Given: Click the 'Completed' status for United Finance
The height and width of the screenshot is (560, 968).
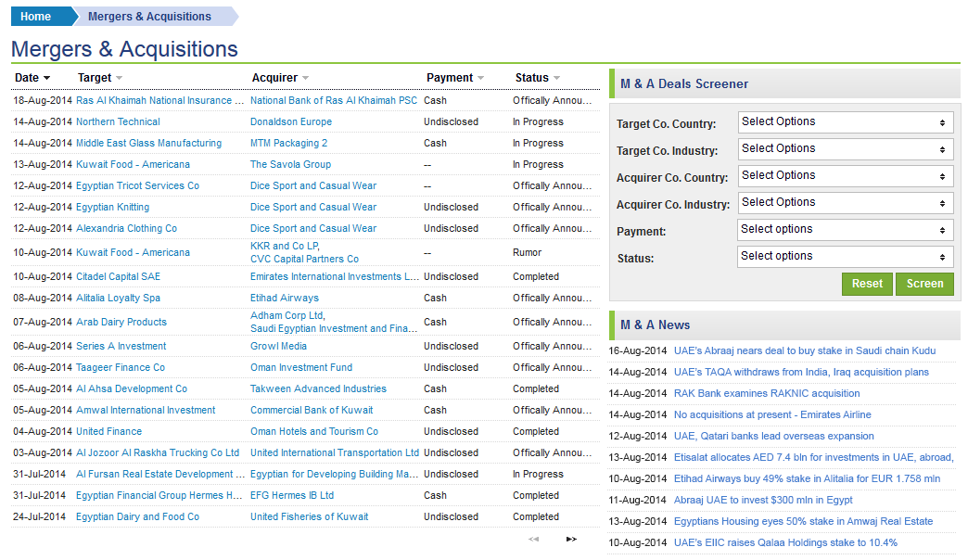Looking at the screenshot, I should pyautogui.click(x=536, y=431).
